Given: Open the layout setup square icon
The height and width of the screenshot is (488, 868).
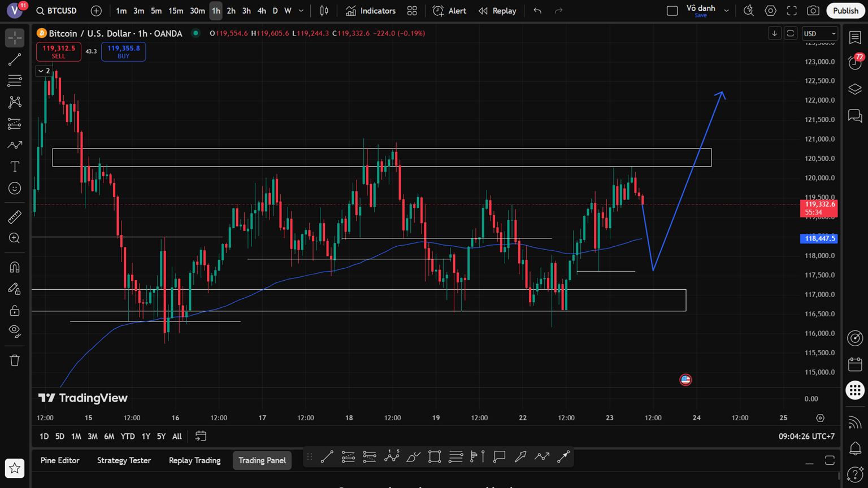Looking at the screenshot, I should pyautogui.click(x=672, y=11).
